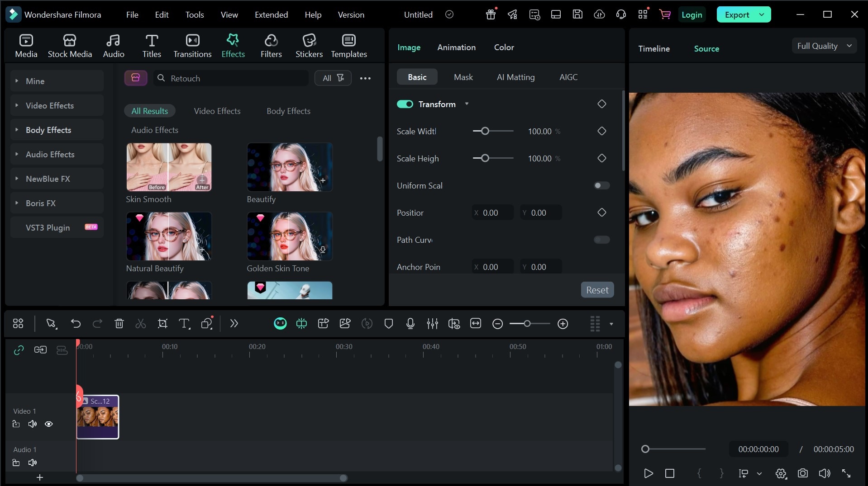The width and height of the screenshot is (868, 486).
Task: Open the Full Quality dropdown
Action: point(823,45)
